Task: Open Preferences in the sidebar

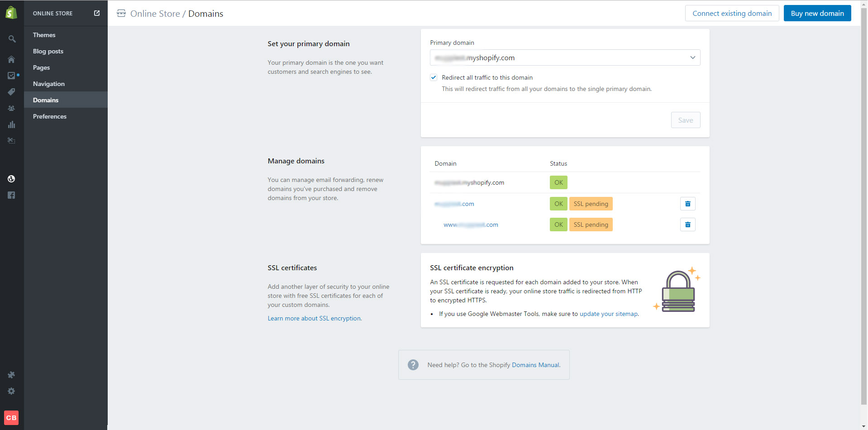Action: [x=49, y=116]
